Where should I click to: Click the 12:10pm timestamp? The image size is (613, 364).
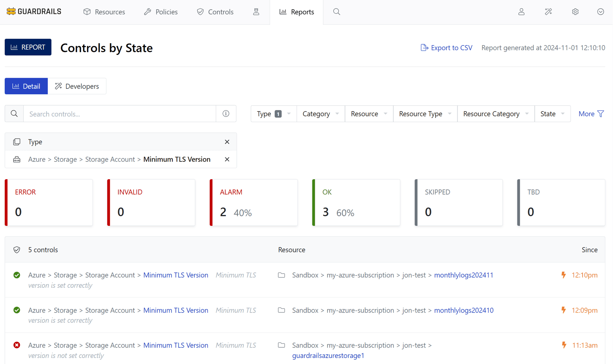coord(585,275)
